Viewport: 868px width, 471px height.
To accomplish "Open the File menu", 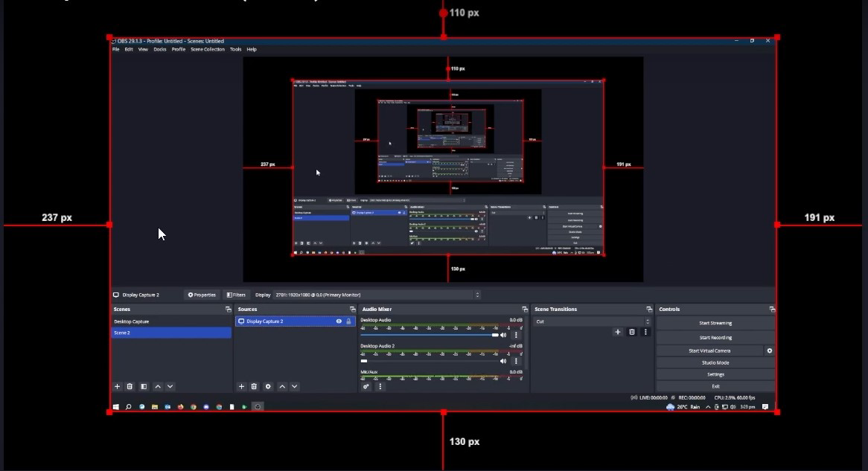I will tap(115, 49).
